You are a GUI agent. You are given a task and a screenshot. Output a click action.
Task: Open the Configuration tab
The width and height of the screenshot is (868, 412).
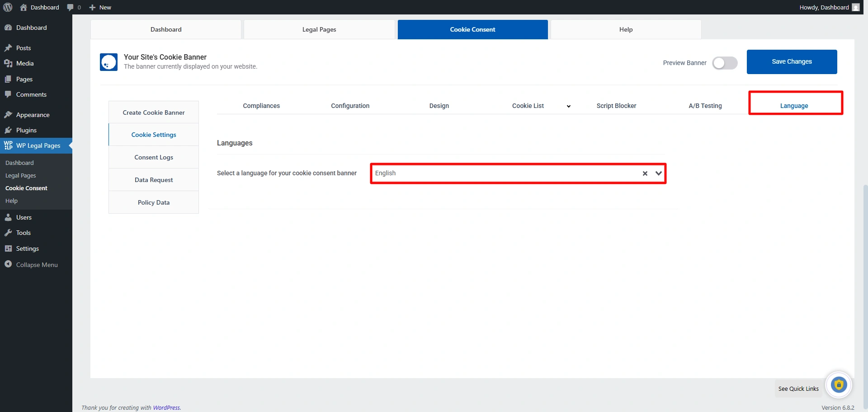pyautogui.click(x=350, y=106)
